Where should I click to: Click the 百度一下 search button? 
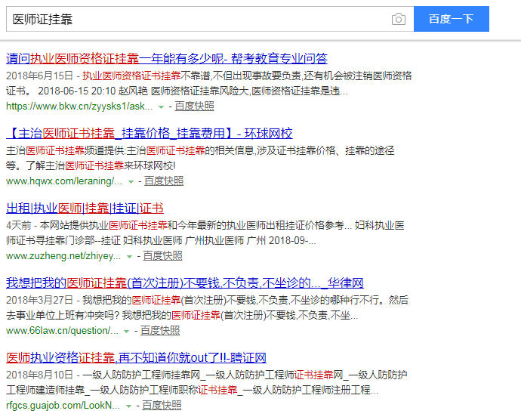point(452,19)
